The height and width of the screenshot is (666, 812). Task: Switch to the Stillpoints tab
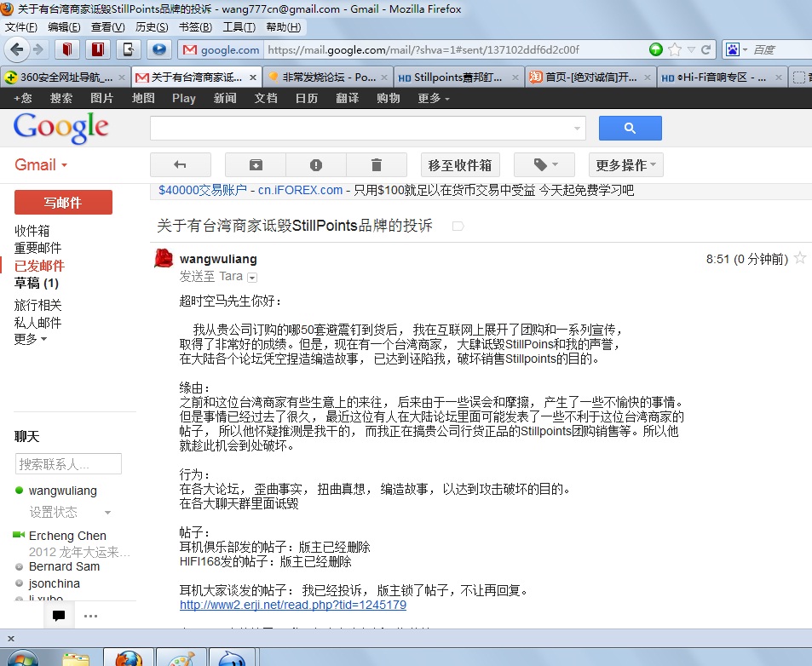458,78
